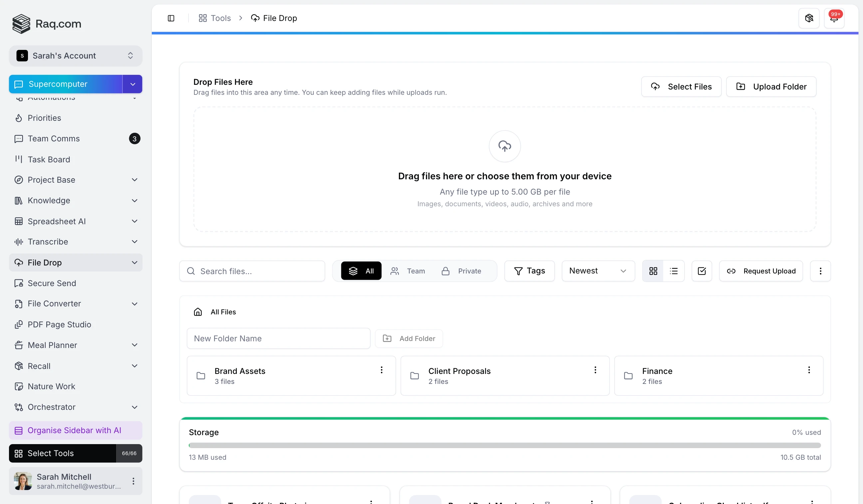This screenshot has height=504, width=863.
Task: Click the Request Upload button
Action: point(760,271)
